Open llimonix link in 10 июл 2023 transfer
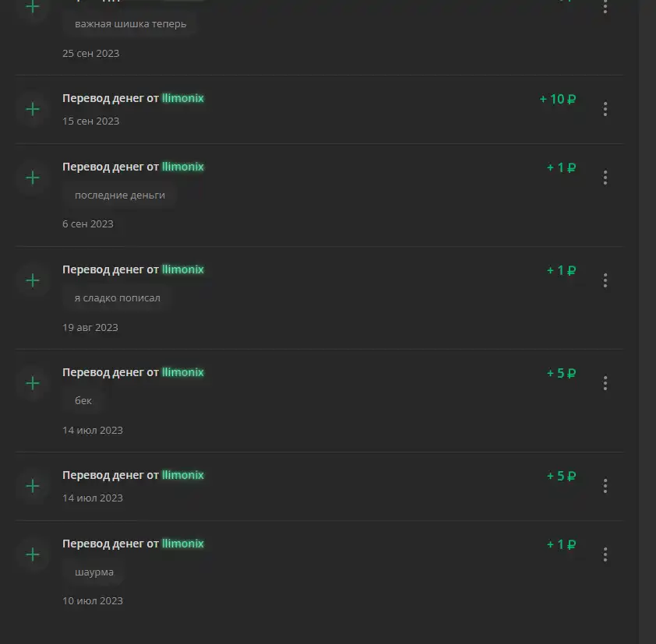 click(183, 544)
